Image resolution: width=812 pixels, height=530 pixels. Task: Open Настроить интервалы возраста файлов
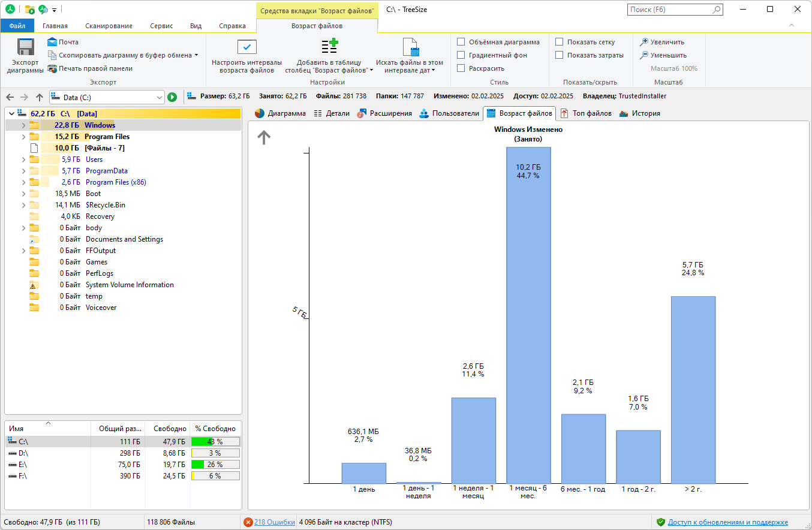(246, 56)
